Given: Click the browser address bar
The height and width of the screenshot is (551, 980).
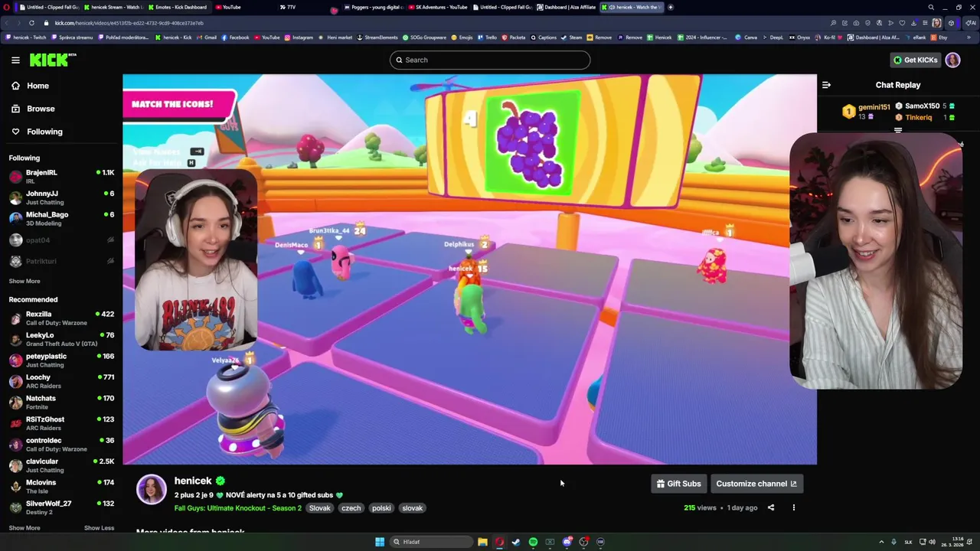Looking at the screenshot, I should (429, 23).
